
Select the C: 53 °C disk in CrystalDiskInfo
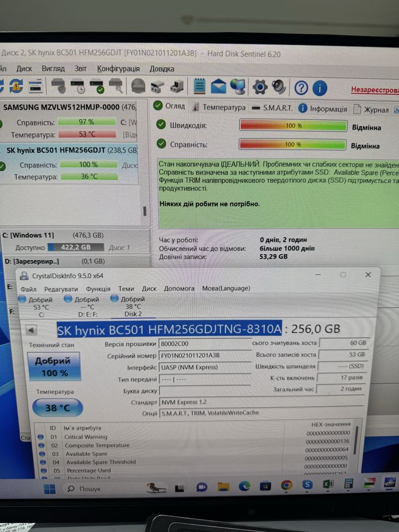click(x=37, y=306)
